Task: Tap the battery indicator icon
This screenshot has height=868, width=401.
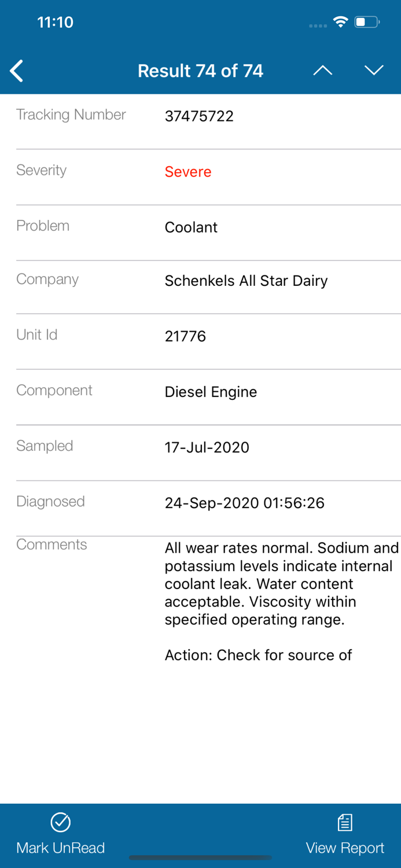Action: click(x=365, y=21)
